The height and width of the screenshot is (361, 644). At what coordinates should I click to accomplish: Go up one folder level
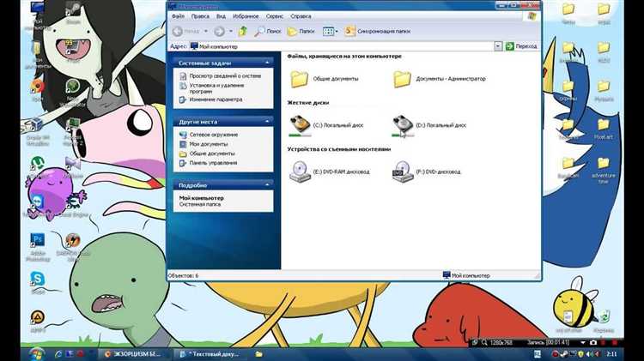tap(243, 31)
